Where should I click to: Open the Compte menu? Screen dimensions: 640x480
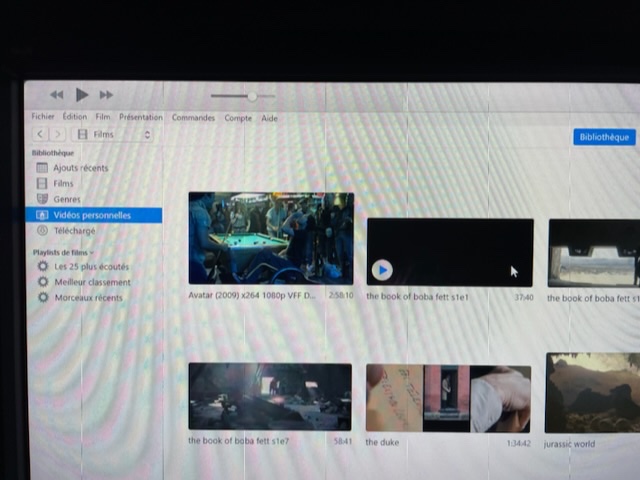tap(238, 118)
